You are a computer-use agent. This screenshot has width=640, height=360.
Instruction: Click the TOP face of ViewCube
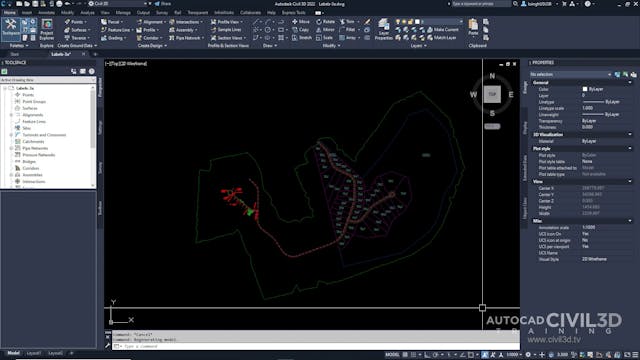point(492,94)
